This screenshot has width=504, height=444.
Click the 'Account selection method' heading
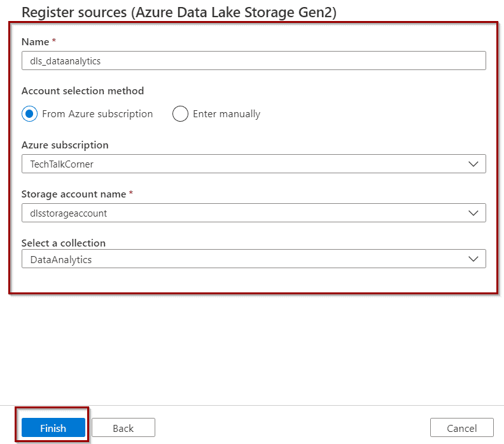pyautogui.click(x=83, y=91)
